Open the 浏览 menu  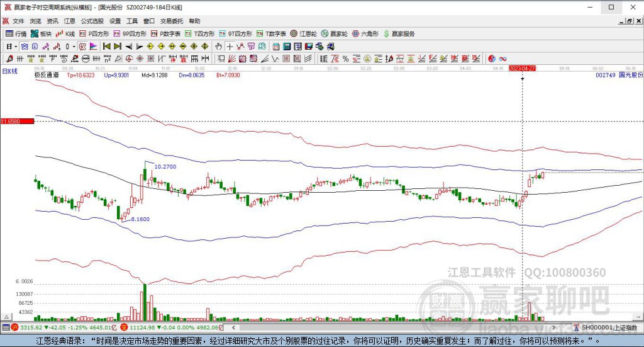pos(35,21)
